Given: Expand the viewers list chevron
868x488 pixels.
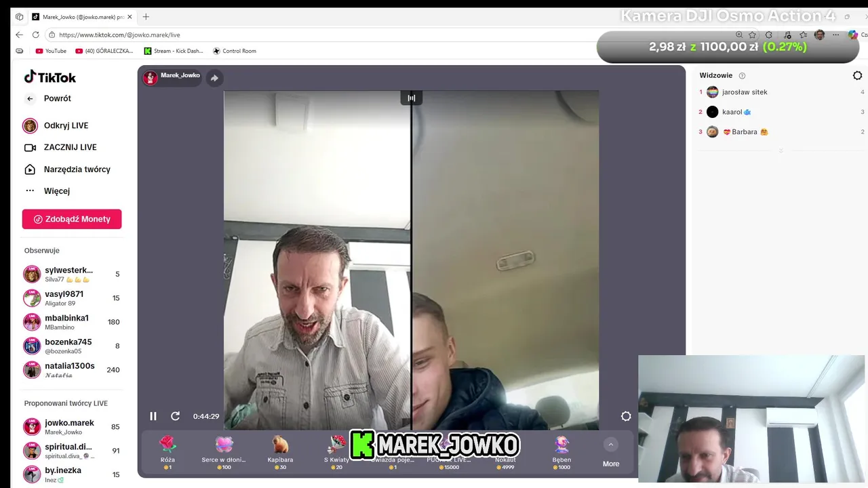Looking at the screenshot, I should coord(781,150).
